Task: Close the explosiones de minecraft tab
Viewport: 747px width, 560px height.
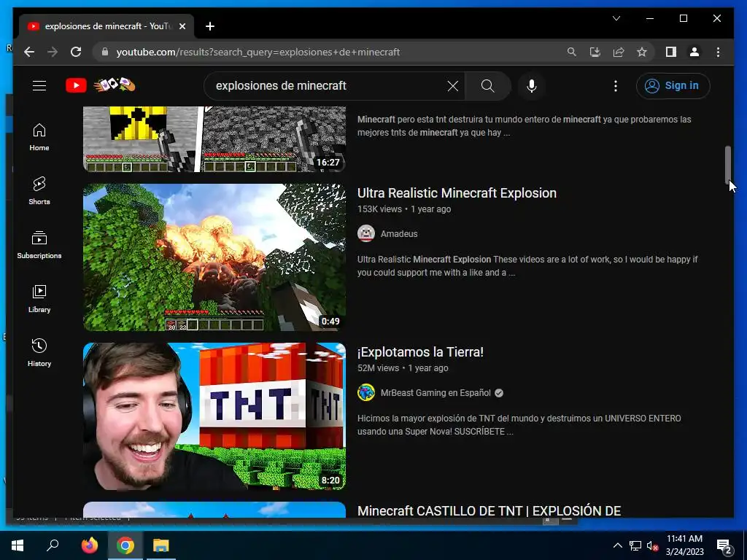Action: coord(182,26)
